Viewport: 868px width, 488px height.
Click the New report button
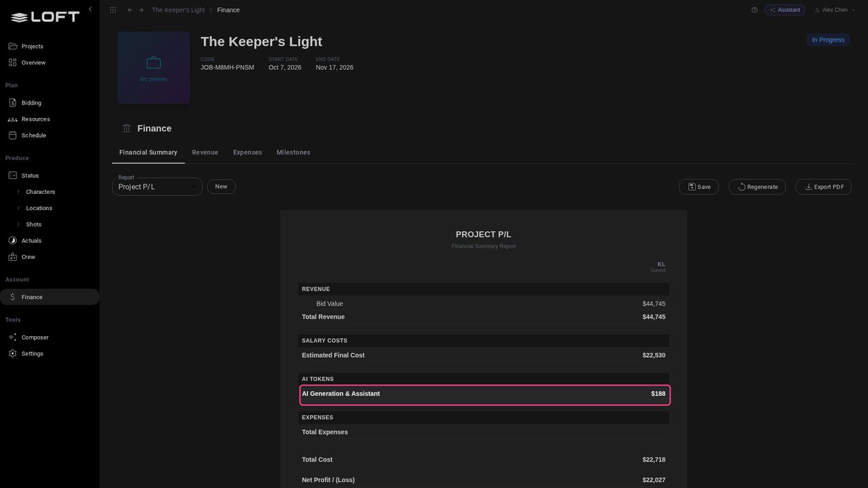(221, 186)
